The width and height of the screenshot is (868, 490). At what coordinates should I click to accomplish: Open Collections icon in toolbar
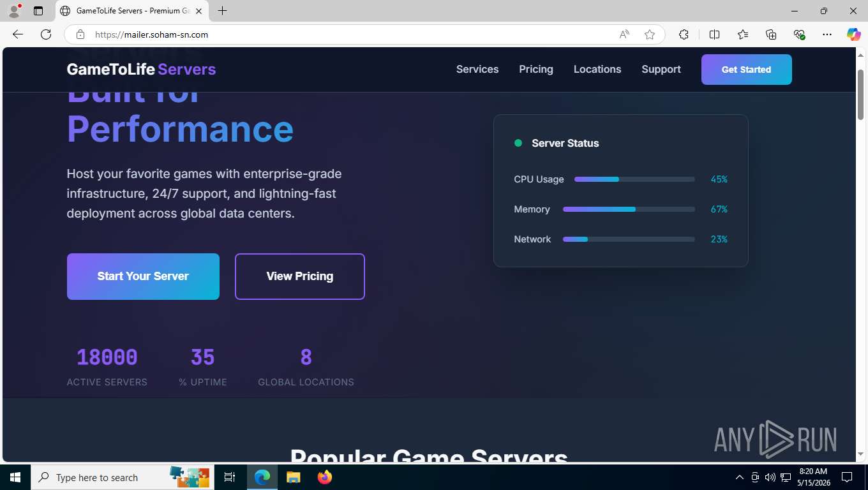[x=771, y=34]
